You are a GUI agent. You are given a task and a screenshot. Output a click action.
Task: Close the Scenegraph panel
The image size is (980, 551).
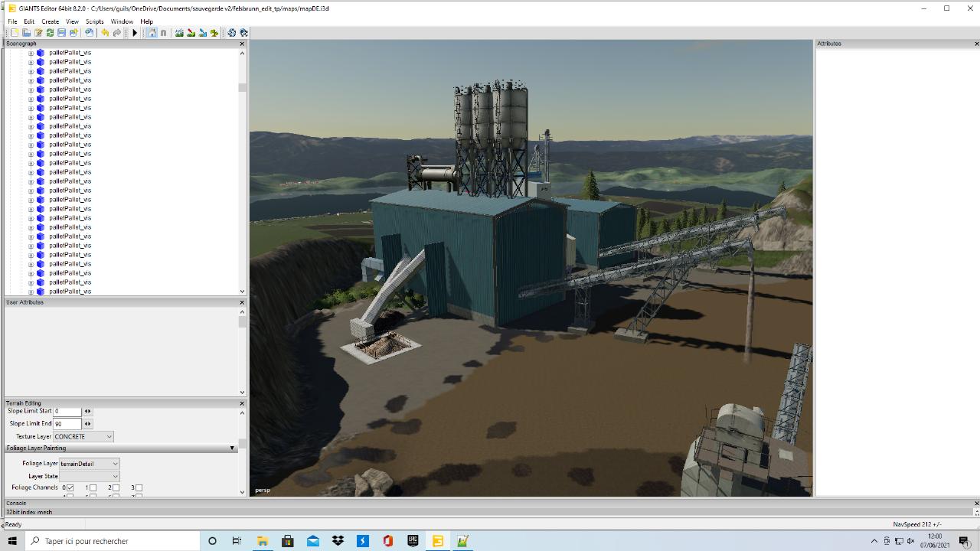point(242,44)
